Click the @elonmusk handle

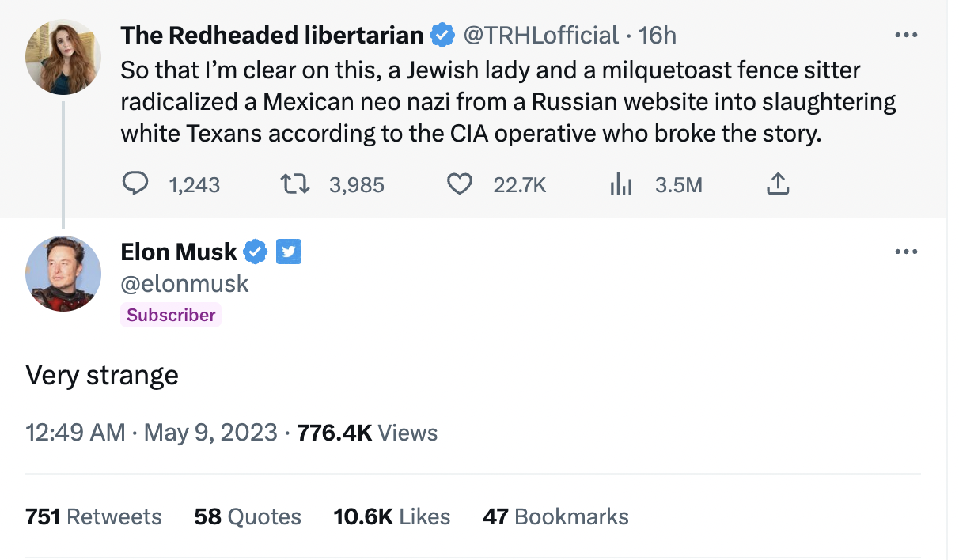coord(184,283)
